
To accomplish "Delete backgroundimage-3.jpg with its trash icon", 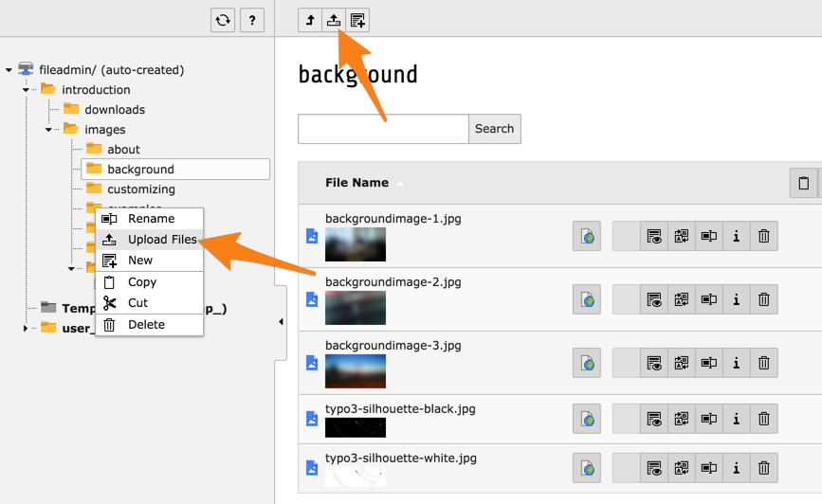I will 764,363.
